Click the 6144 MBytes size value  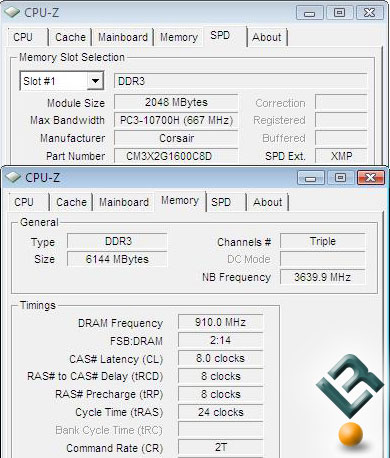117,259
